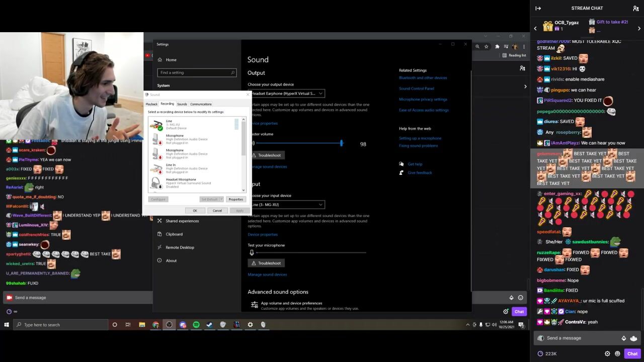This screenshot has height=362, width=644.
Task: Focus the taskbar Type here to search box
Action: [60, 325]
